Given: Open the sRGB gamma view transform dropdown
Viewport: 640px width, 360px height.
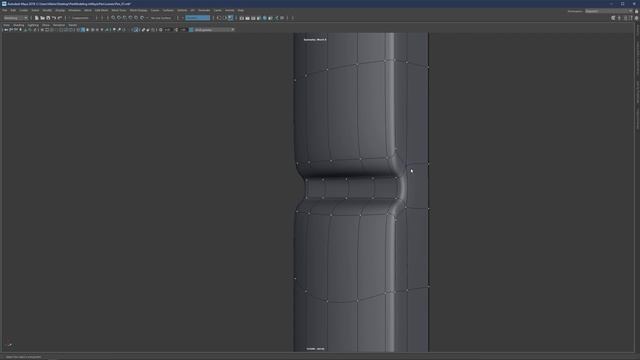Looking at the screenshot, I should [x=214, y=30].
